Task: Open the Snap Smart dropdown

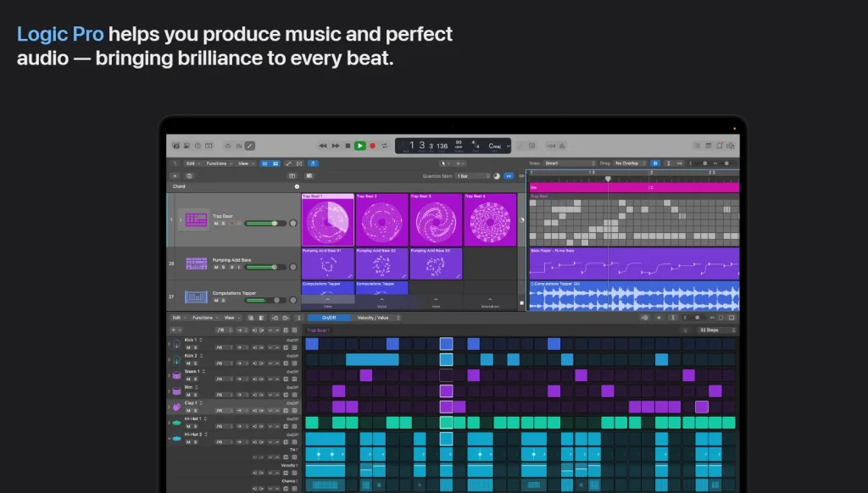Action: click(x=570, y=163)
